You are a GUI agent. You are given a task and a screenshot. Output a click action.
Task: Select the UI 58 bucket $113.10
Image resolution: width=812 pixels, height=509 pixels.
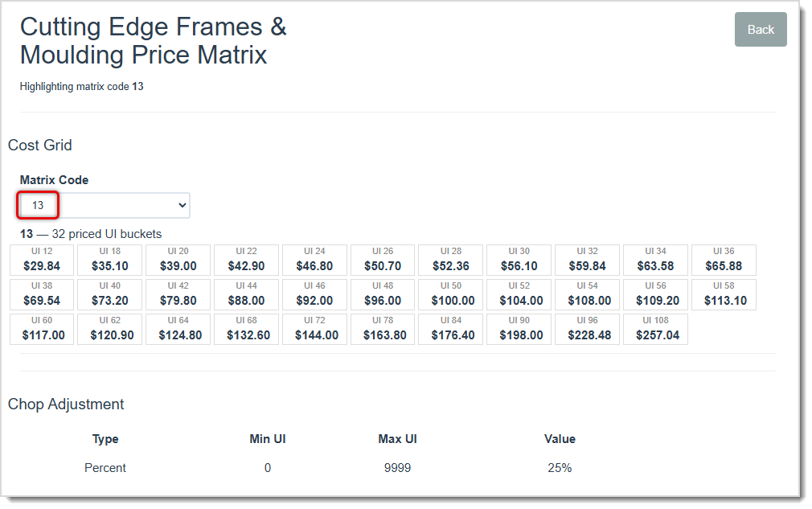[724, 294]
